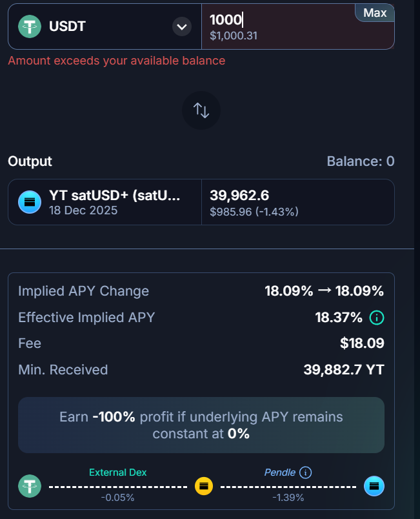Click the blue YT icon ending route
The height and width of the screenshot is (519, 420).
tap(374, 485)
